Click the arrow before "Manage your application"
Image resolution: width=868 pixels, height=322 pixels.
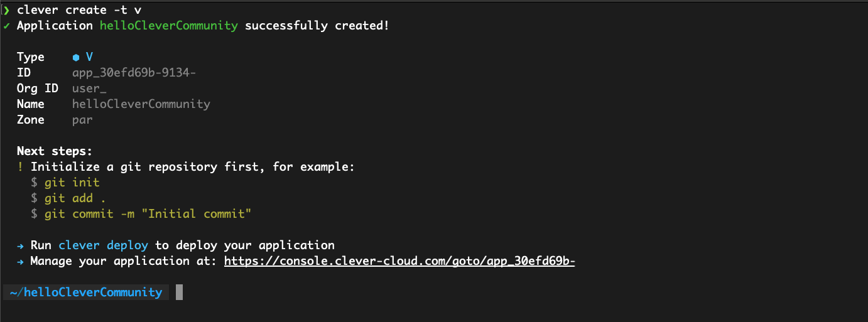point(21,261)
